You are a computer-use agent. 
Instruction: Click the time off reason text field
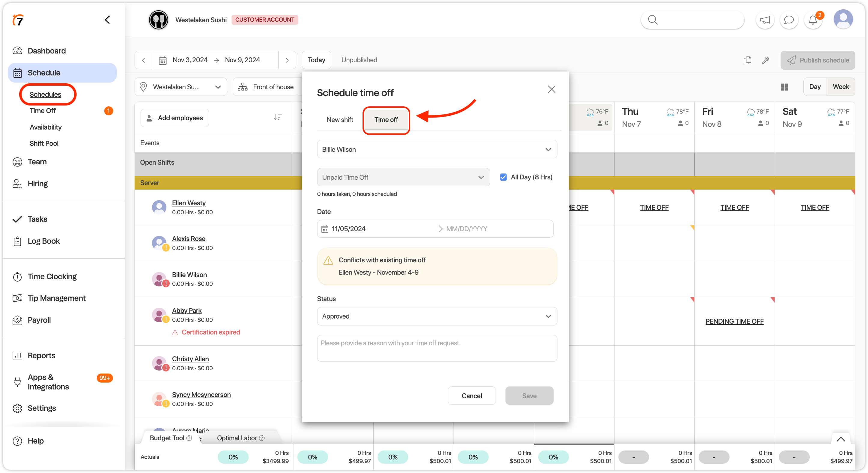pos(437,348)
